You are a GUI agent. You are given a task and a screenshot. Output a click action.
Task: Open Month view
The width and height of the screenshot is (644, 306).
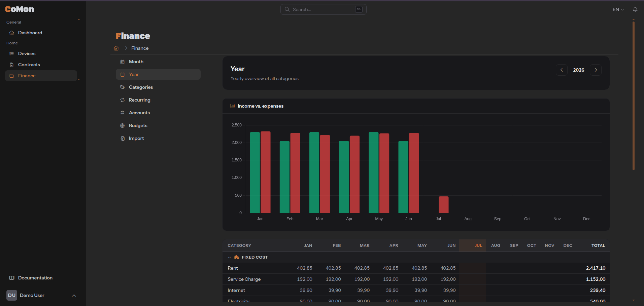click(158, 62)
